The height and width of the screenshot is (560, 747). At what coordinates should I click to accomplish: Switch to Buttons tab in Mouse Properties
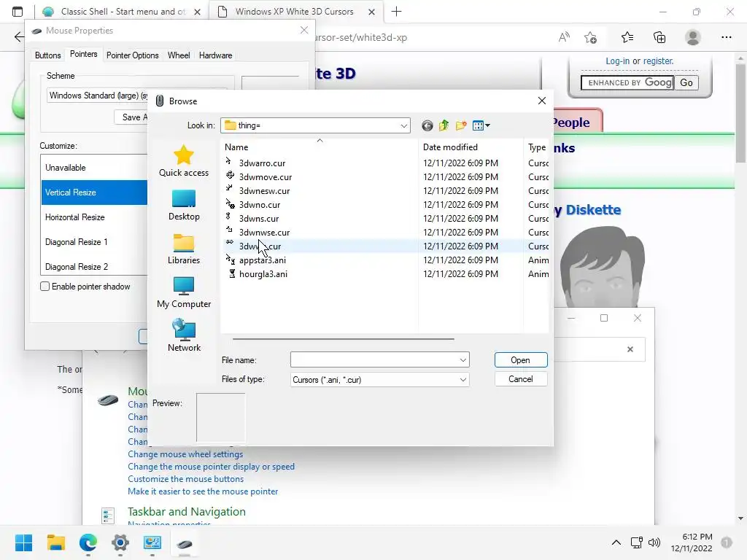(x=47, y=55)
